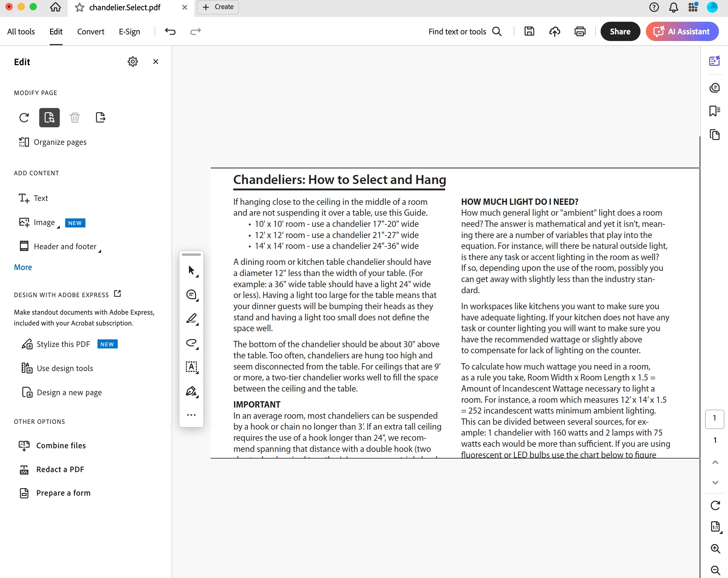
Task: Open the All tools menu
Action: click(21, 31)
